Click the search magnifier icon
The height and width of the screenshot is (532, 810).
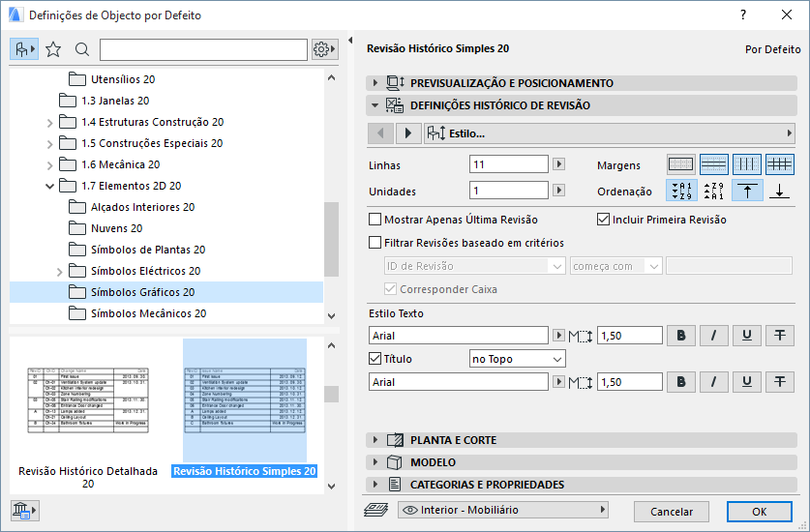pos(81,49)
